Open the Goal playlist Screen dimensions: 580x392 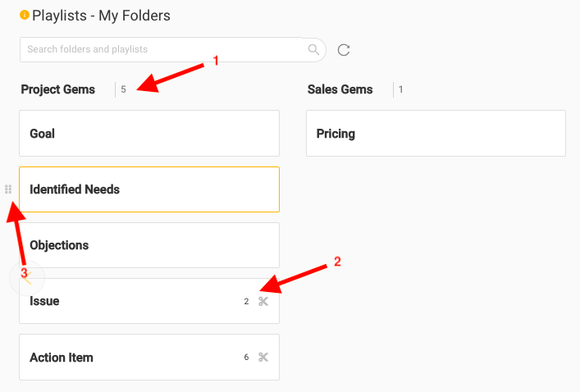click(148, 133)
